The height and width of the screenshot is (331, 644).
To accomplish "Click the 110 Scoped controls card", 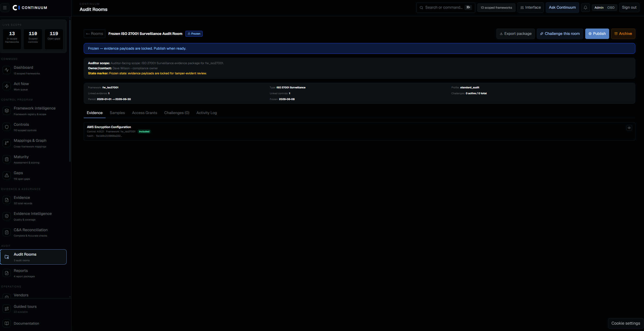I will pos(33,39).
